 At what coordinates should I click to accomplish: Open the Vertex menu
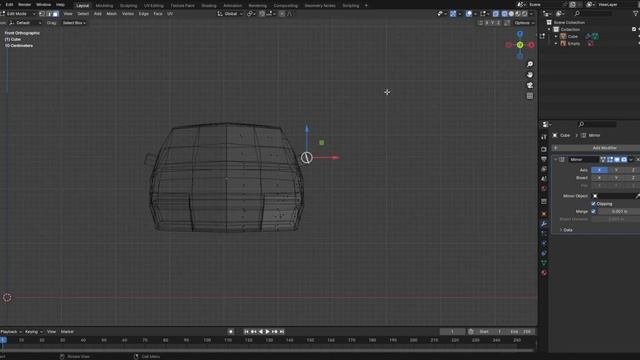tap(128, 14)
